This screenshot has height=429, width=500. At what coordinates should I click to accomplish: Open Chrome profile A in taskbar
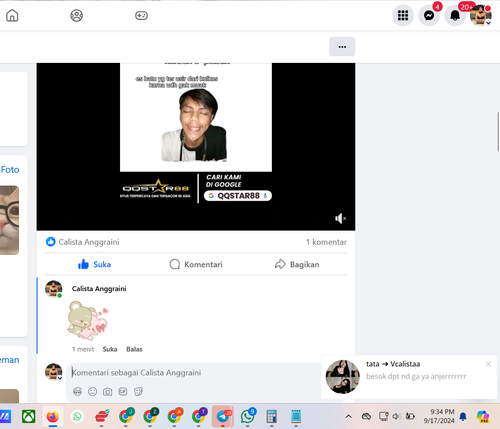pos(175,416)
